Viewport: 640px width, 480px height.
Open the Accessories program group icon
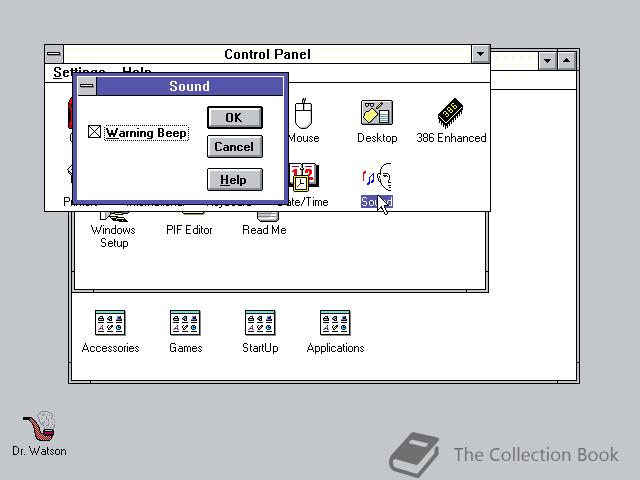coord(110,322)
